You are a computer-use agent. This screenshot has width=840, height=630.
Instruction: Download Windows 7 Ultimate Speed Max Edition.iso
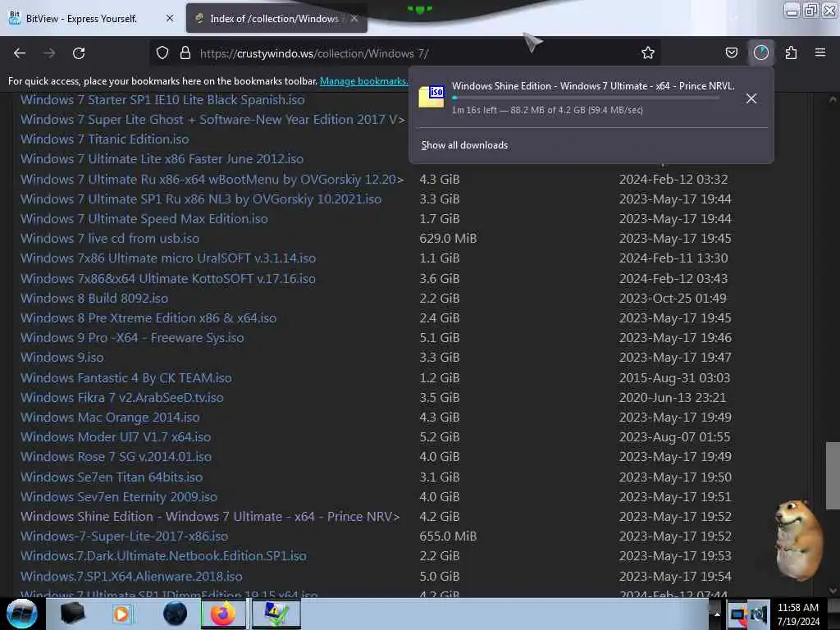click(144, 219)
